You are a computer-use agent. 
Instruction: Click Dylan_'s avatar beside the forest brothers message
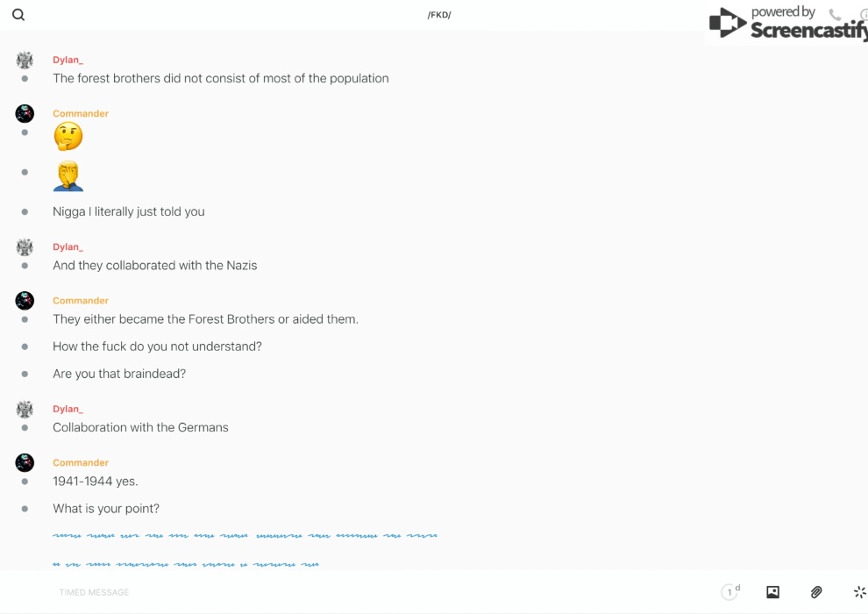(x=25, y=60)
